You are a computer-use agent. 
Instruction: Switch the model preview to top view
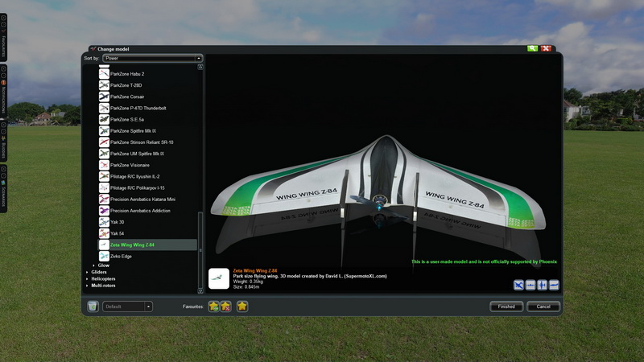[x=542, y=285]
